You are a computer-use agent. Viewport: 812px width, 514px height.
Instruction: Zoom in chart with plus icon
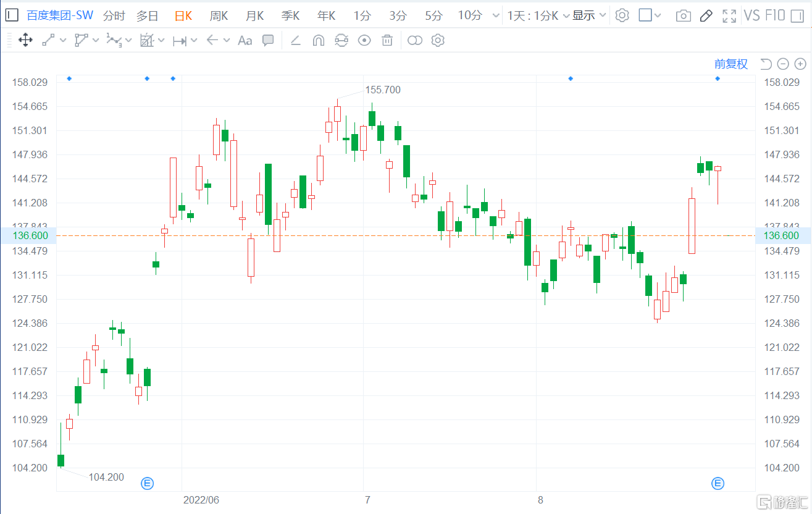(800, 64)
